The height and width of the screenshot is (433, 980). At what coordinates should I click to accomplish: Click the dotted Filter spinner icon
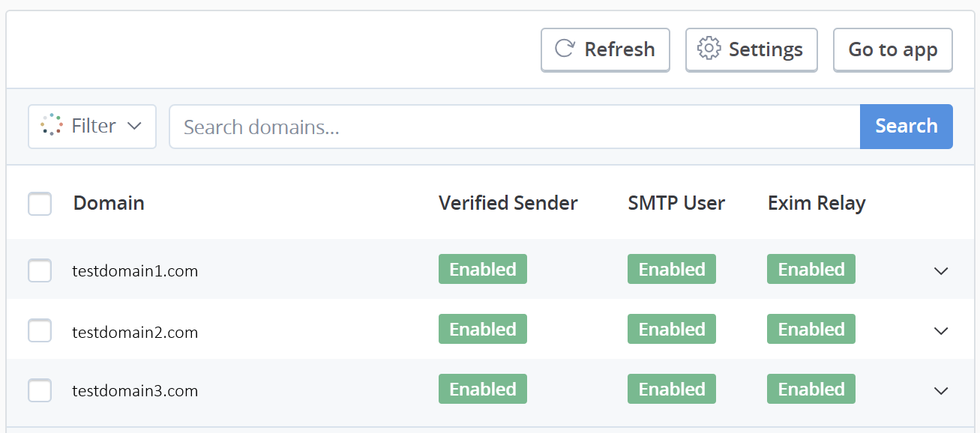coord(51,125)
